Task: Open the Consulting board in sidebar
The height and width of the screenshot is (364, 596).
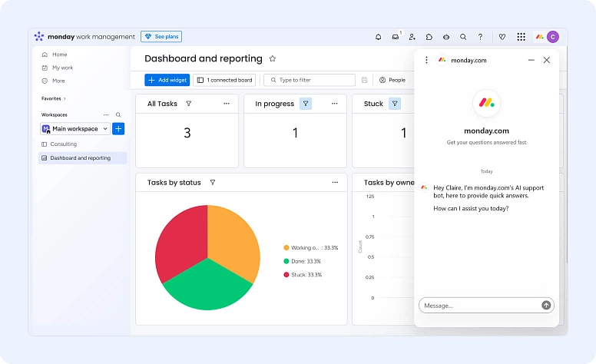Action: click(x=63, y=144)
